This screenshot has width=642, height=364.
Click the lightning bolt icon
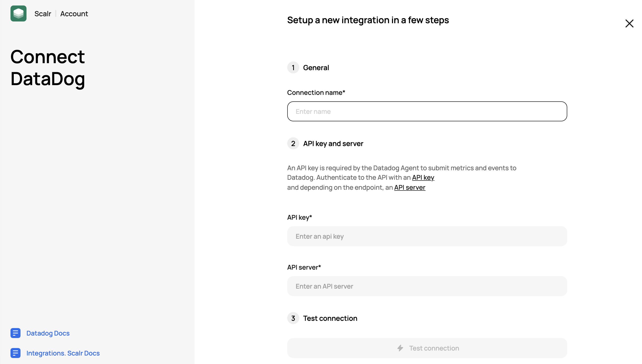[400, 348]
